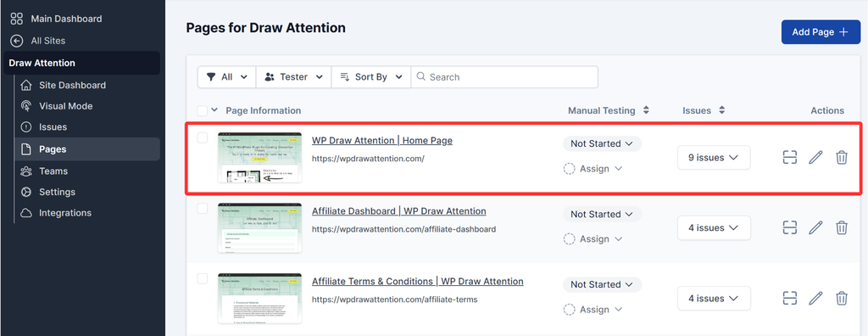Open the Sort By dropdown
This screenshot has width=868, height=336.
371,77
